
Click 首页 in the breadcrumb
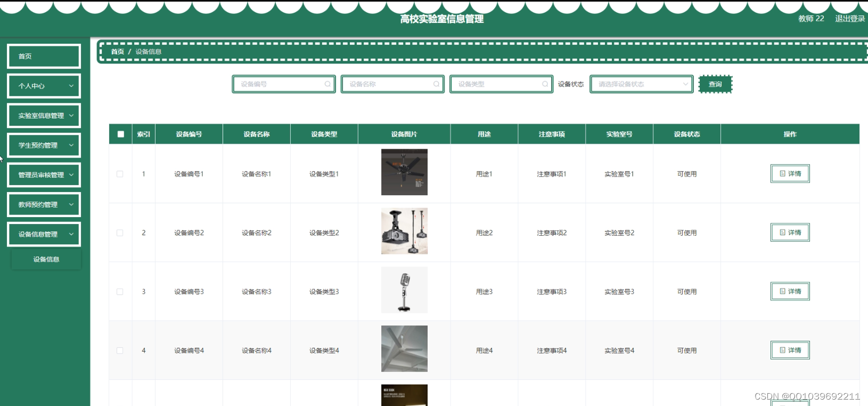[x=117, y=52]
